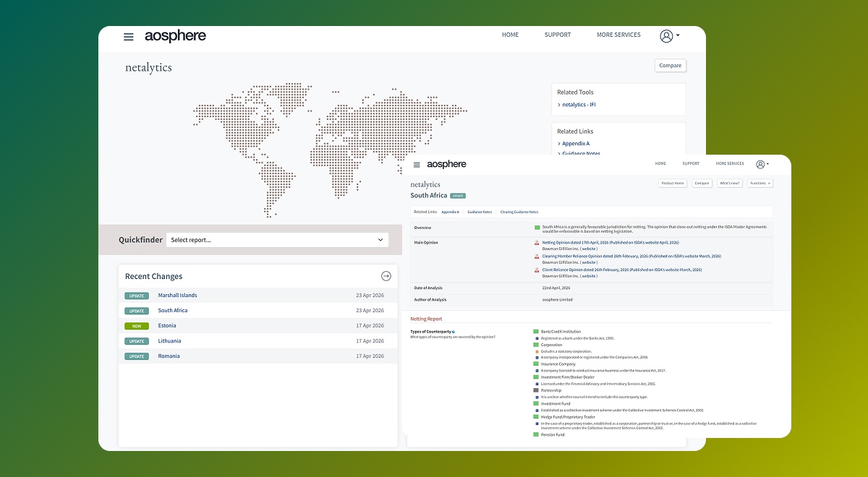
Task: Open South Africa in Recent Changes
Action: (x=173, y=311)
